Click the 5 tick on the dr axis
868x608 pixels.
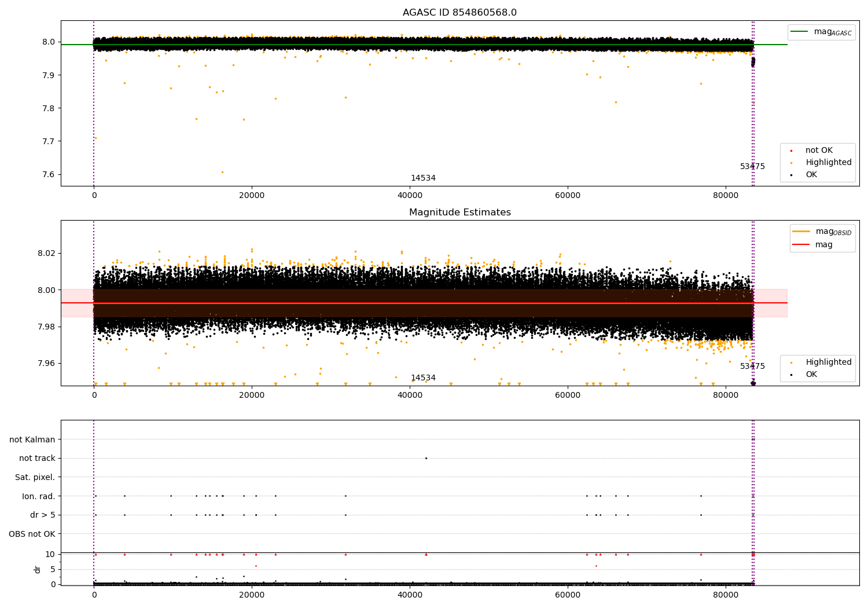click(x=53, y=569)
